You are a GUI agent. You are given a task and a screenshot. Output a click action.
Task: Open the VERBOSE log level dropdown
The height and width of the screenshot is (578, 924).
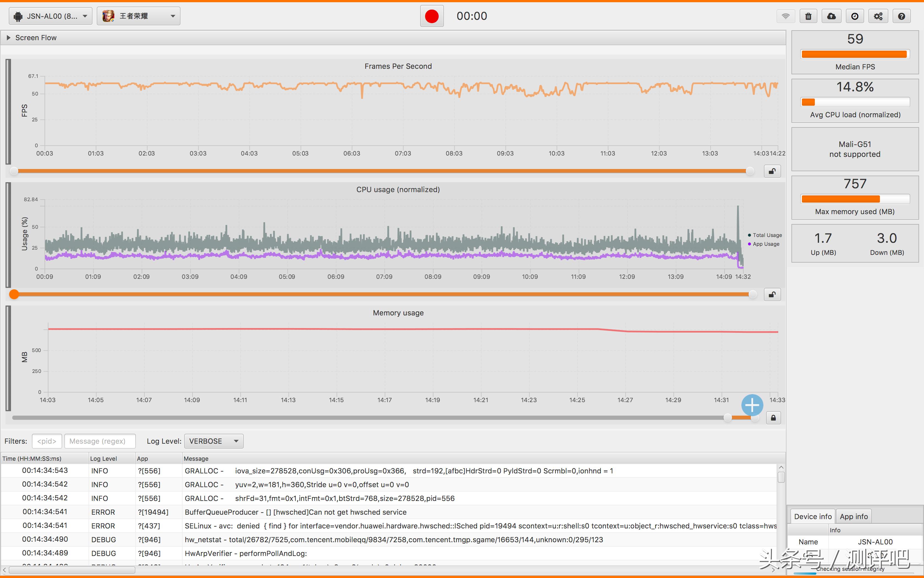[x=214, y=441]
